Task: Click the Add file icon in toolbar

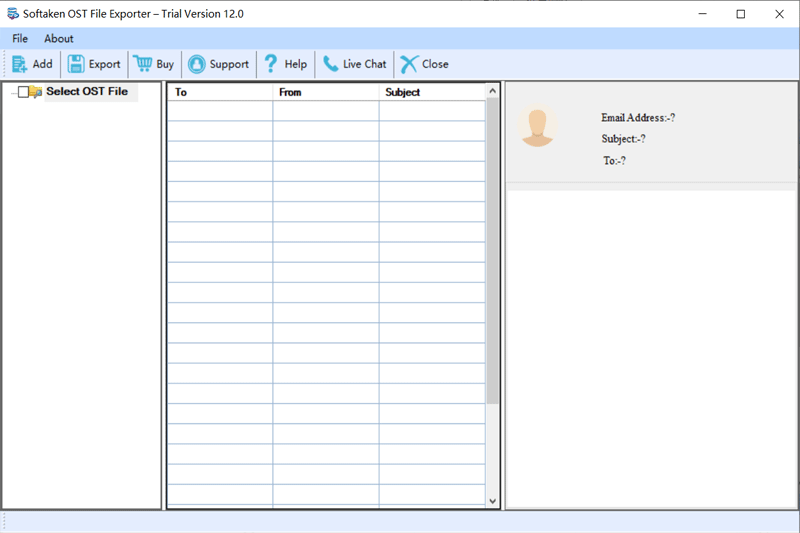Action: [19, 64]
